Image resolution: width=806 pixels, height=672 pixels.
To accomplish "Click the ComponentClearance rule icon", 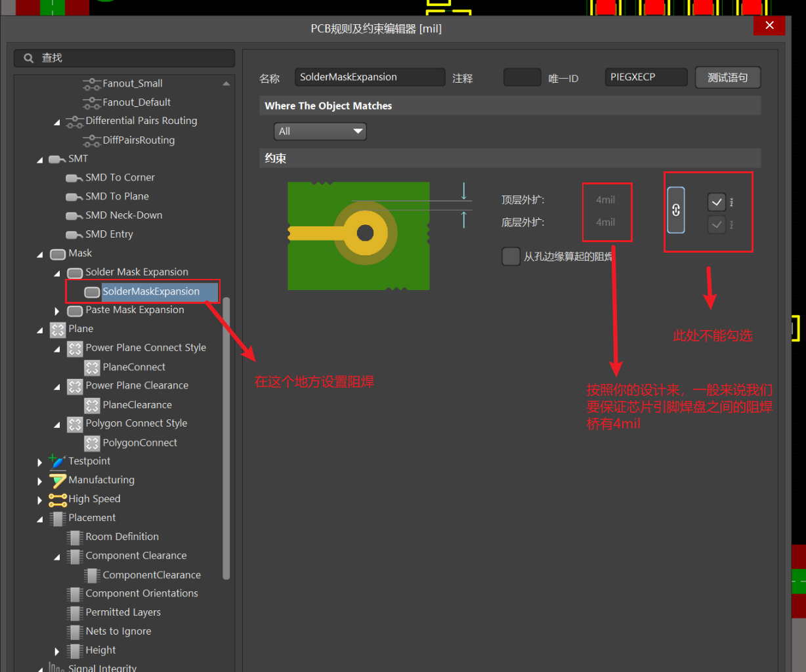I will tap(92, 575).
